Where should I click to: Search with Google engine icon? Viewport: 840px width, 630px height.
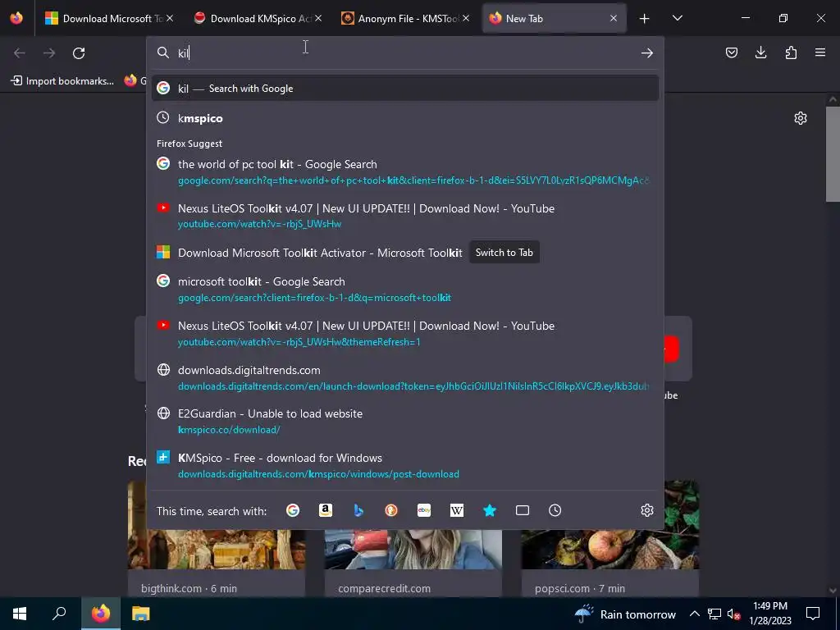[x=293, y=510]
